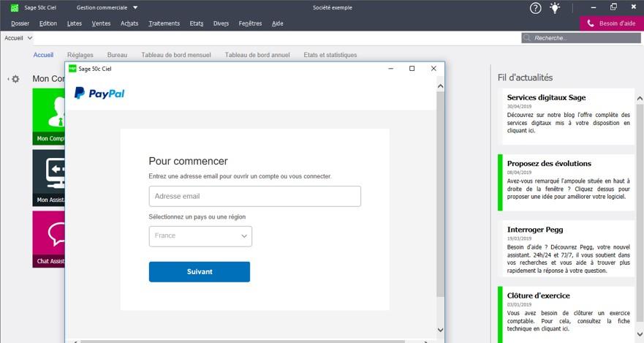Open the Achats menu

129,23
